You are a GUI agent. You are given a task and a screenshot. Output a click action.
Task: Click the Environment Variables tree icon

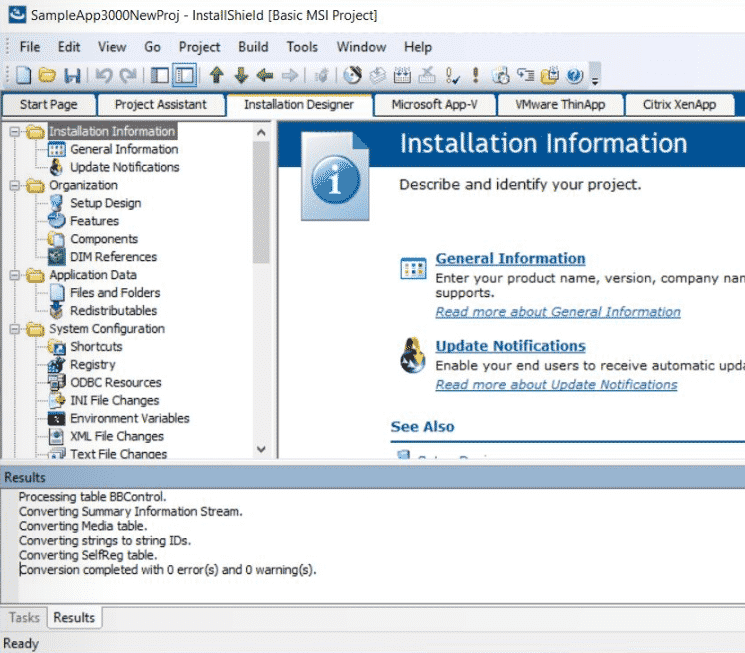tap(57, 419)
